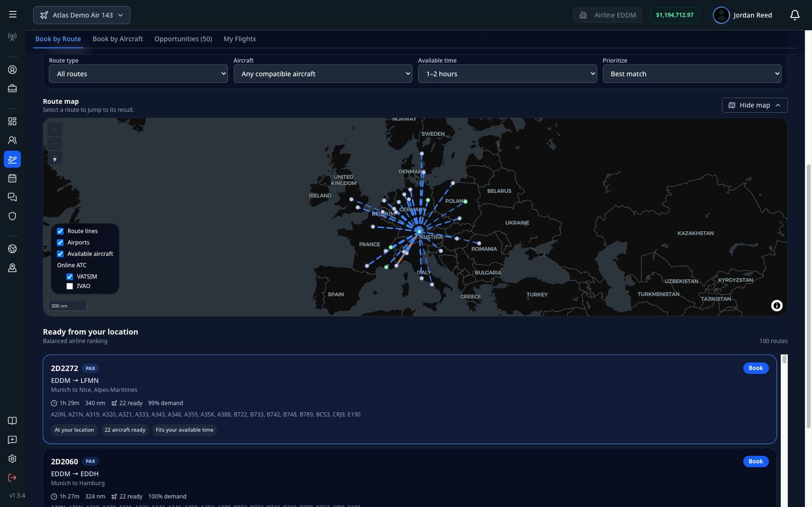Click the "Munich to Nice, Alpes-Maritimes" text
Image resolution: width=812 pixels, height=507 pixels.
[x=94, y=390]
